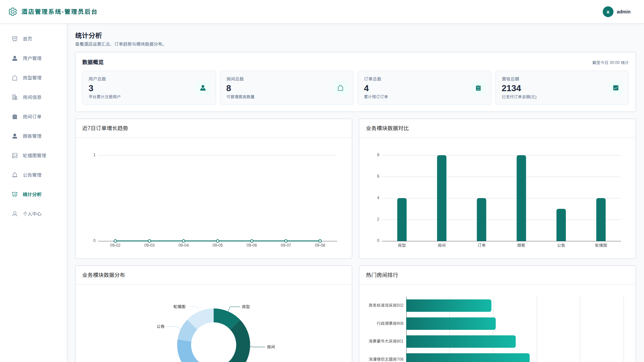Open 房型管理 menu item
644x362 pixels.
[x=34, y=78]
